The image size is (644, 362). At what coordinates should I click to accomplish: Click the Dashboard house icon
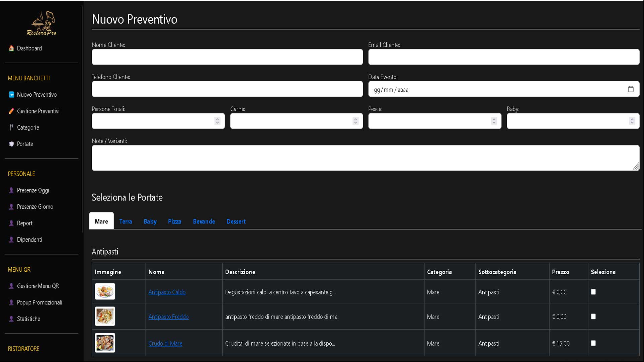point(11,48)
